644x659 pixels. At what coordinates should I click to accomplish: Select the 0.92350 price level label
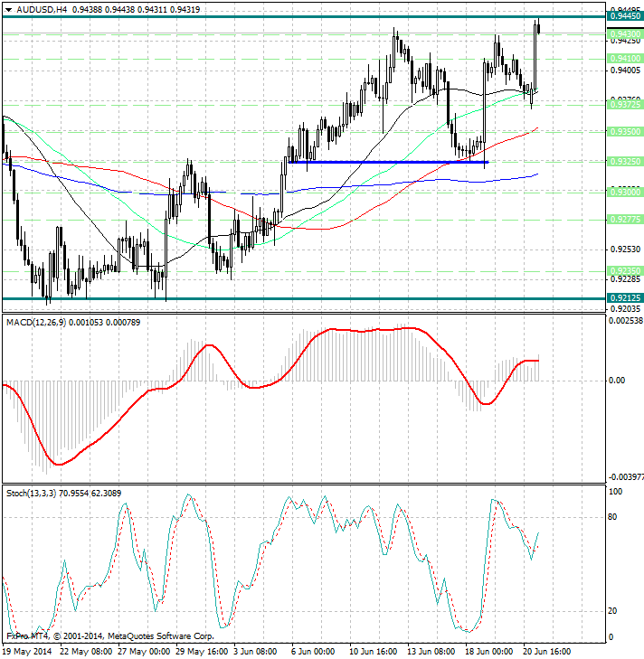625,270
